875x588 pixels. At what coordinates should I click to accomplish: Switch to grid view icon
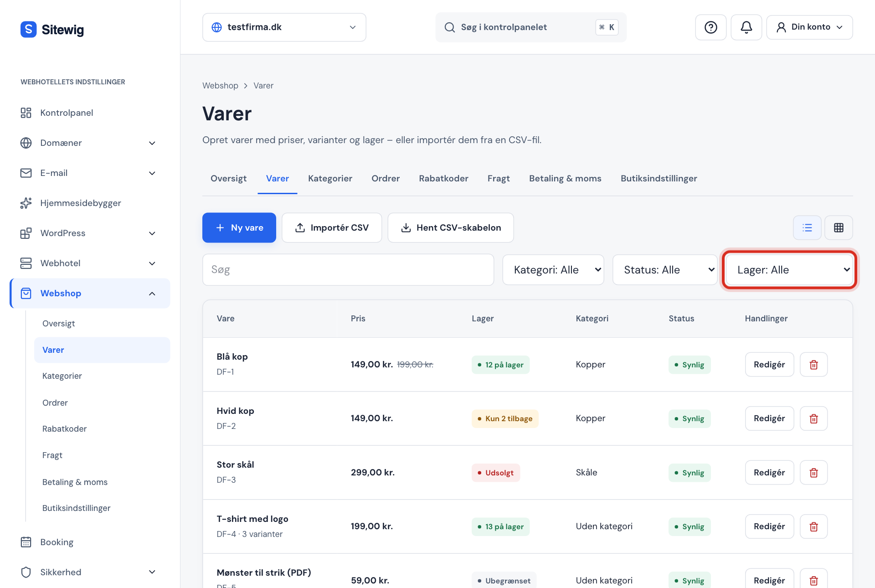tap(839, 227)
